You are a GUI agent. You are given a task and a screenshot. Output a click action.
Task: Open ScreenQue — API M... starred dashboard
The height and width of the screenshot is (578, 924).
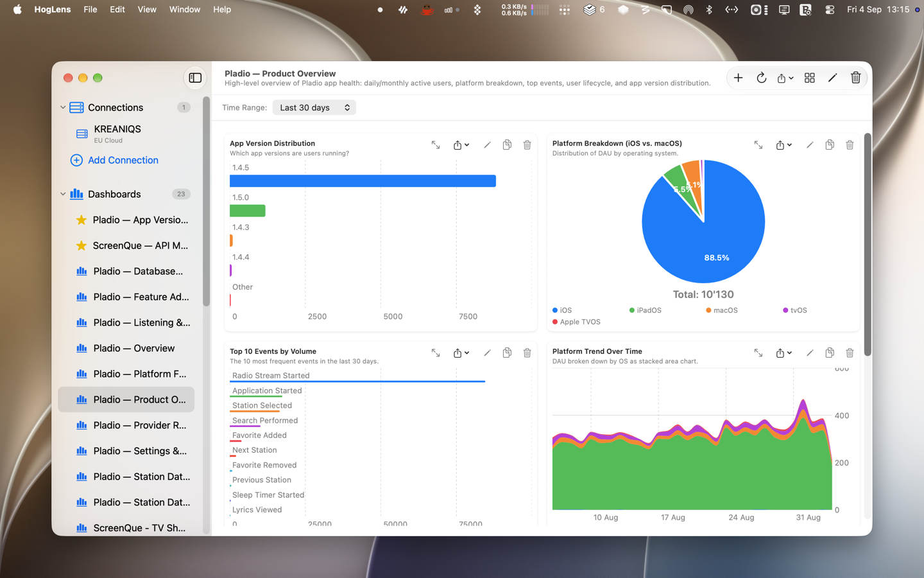pyautogui.click(x=126, y=245)
